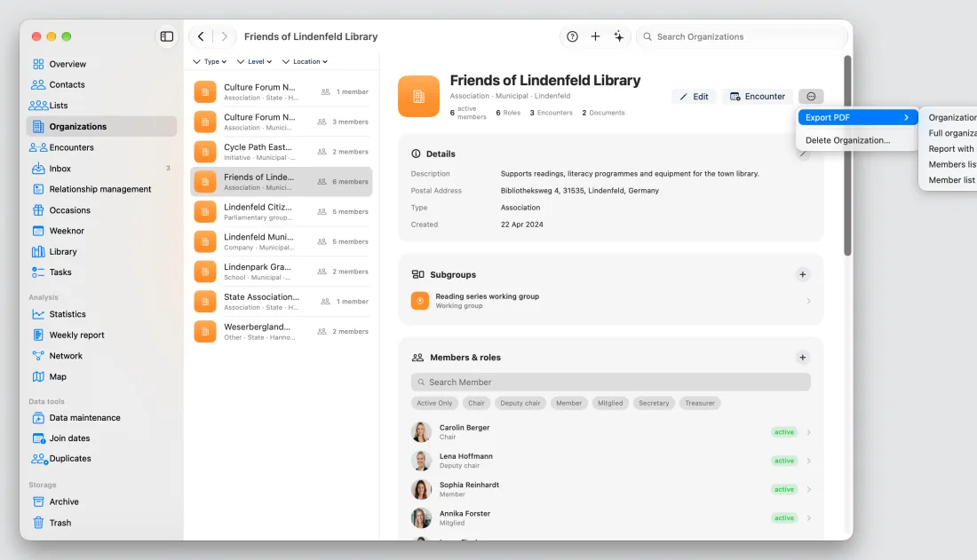Image resolution: width=977 pixels, height=560 pixels.
Task: Go back with the left chevron
Action: click(201, 36)
